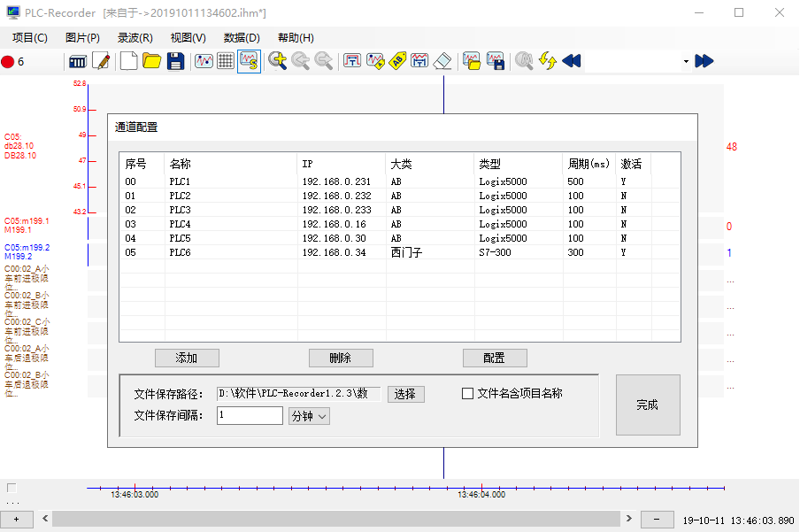Click the magnifier with left arrow icon
The width and height of the screenshot is (800, 532).
pyautogui.click(x=301, y=61)
